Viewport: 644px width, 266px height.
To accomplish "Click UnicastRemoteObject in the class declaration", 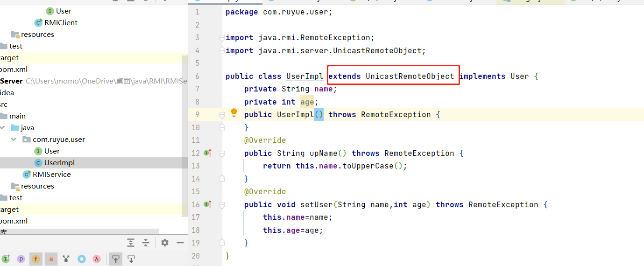I will tap(410, 76).
